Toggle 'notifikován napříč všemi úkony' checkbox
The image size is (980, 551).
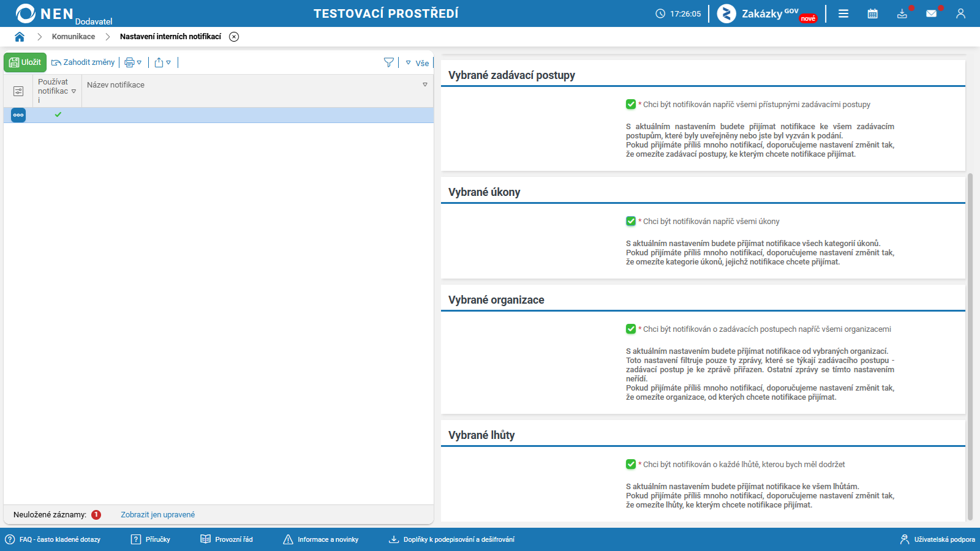pyautogui.click(x=631, y=222)
